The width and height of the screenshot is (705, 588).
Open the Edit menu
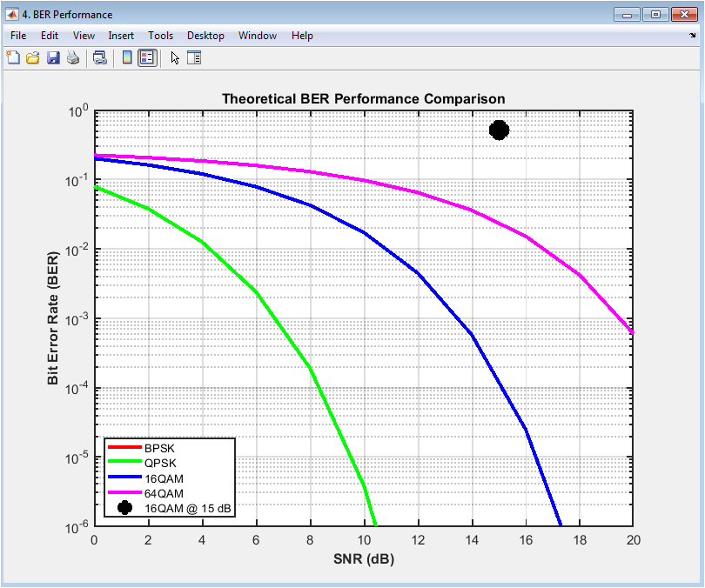[x=50, y=36]
